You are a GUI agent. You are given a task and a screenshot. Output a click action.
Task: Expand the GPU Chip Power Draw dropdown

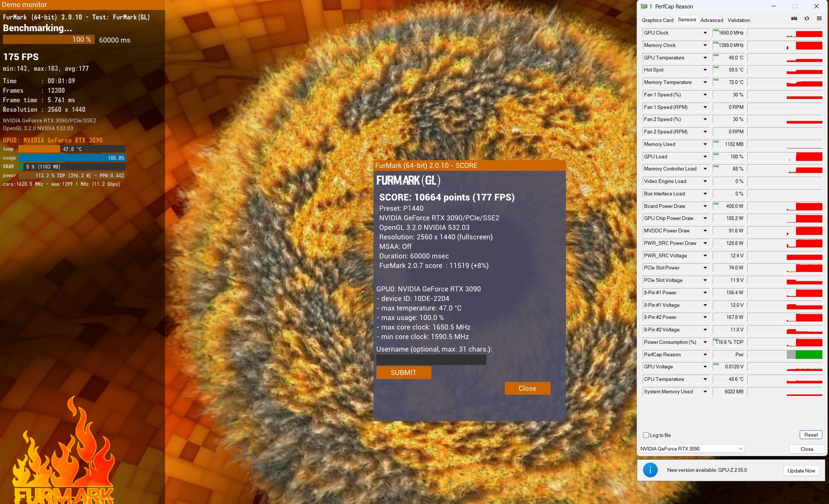tap(705, 218)
